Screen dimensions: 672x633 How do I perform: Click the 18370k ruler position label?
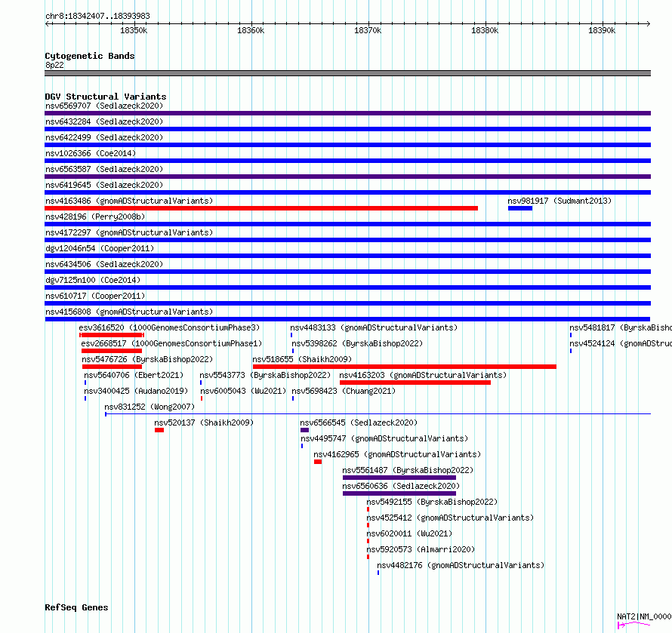pyautogui.click(x=368, y=30)
